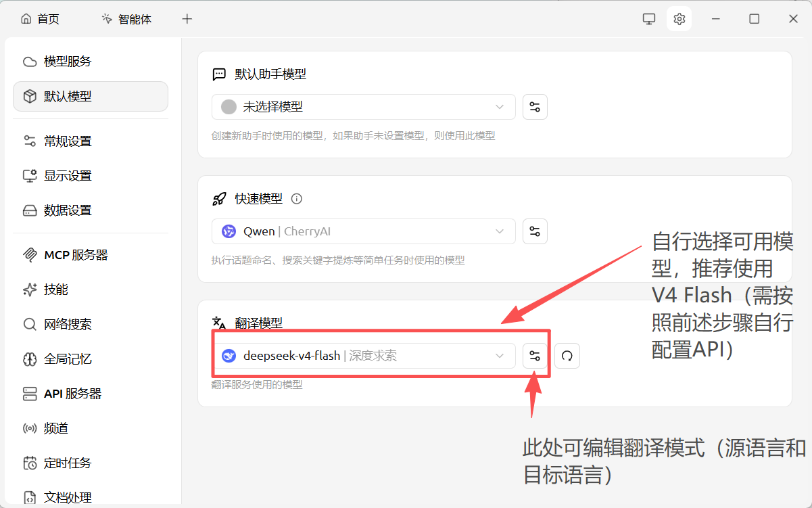Open 网络搜索 settings
The width and height of the screenshot is (812, 508).
click(91, 325)
